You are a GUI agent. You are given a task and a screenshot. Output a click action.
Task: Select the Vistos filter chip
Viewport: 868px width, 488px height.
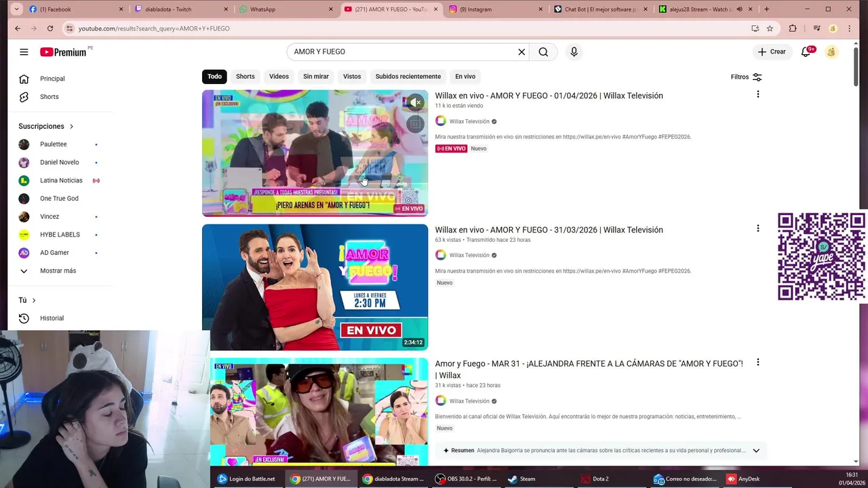tap(352, 77)
